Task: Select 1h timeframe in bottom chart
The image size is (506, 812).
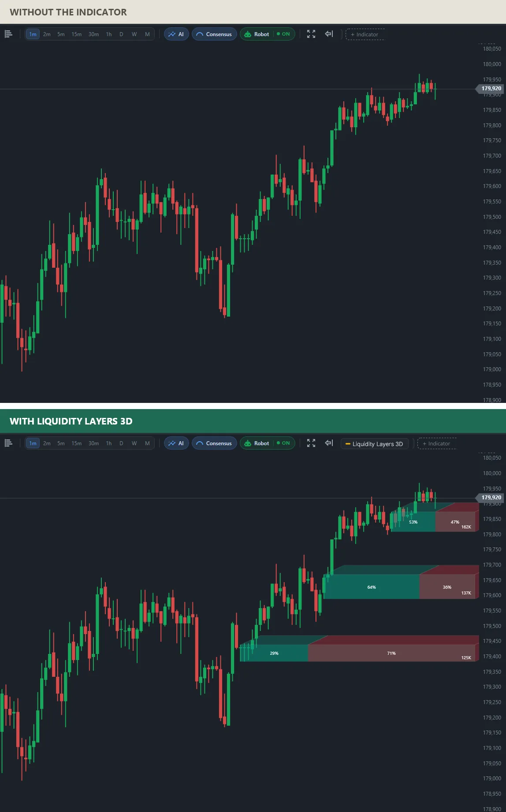Action: [x=109, y=443]
